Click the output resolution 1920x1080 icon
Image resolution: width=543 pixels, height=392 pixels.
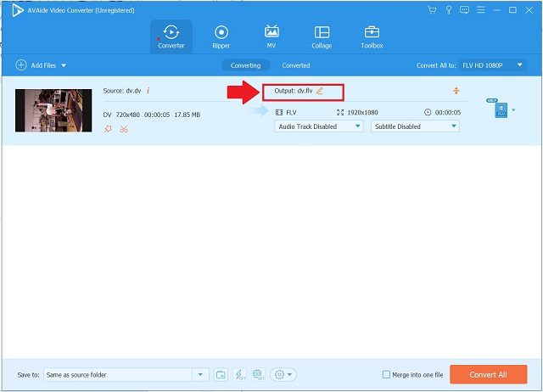coord(340,112)
